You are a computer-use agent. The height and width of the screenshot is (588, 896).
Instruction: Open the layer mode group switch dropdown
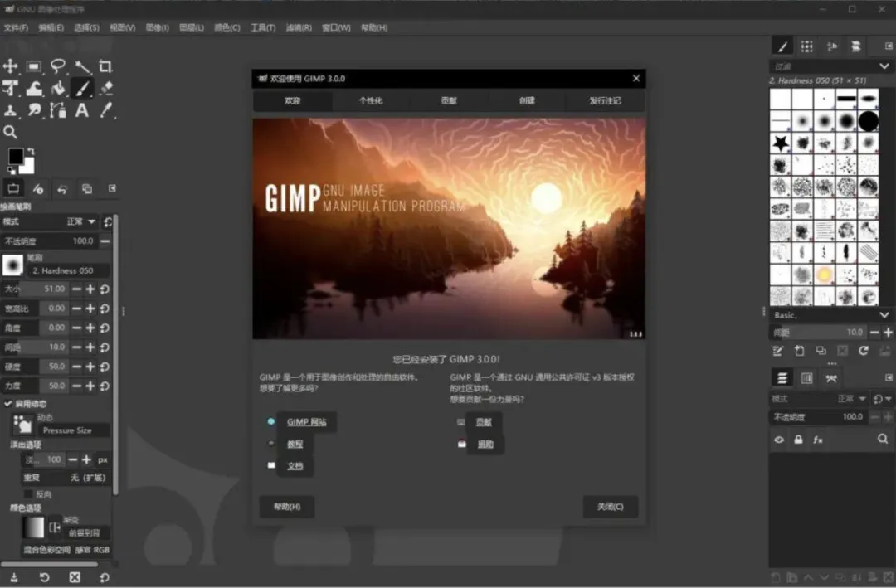click(882, 398)
